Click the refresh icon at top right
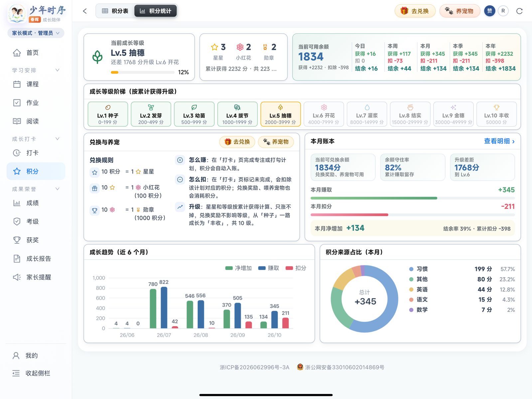This screenshot has width=532, height=399. pyautogui.click(x=519, y=11)
